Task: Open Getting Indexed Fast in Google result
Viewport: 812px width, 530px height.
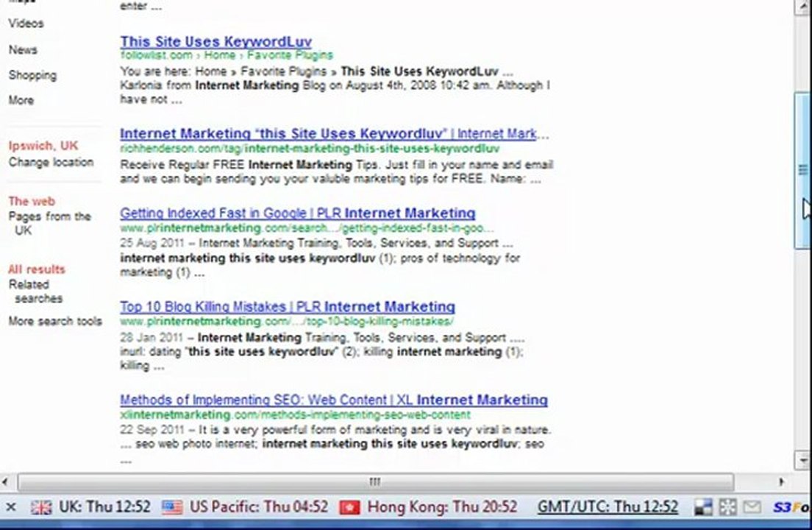Action: pos(298,213)
